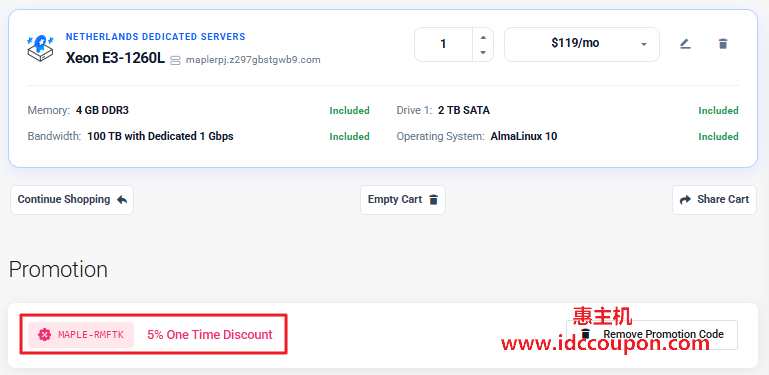Click the 100 TB with Dedicated 1 Gbps value
Viewport: 769px width, 375px height.
[x=160, y=136]
